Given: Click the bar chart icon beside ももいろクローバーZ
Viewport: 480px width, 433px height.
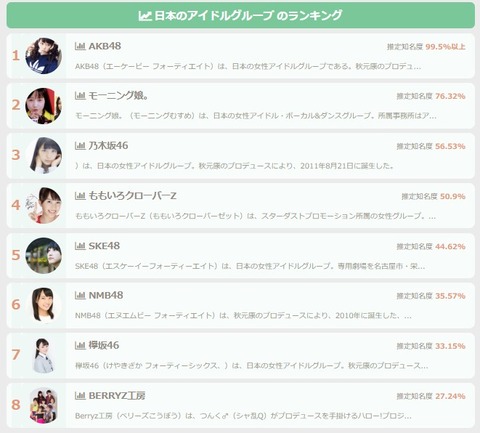Looking at the screenshot, I should tap(80, 196).
